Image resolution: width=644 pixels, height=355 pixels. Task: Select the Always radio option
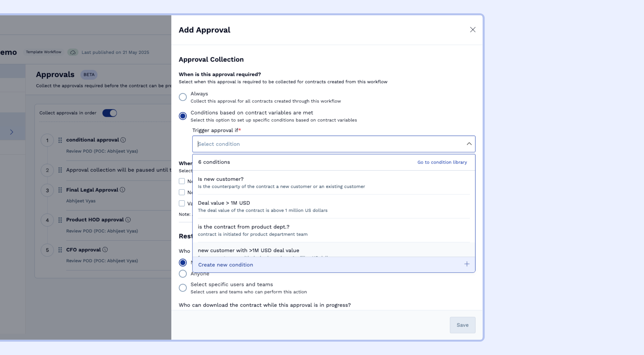tap(183, 97)
